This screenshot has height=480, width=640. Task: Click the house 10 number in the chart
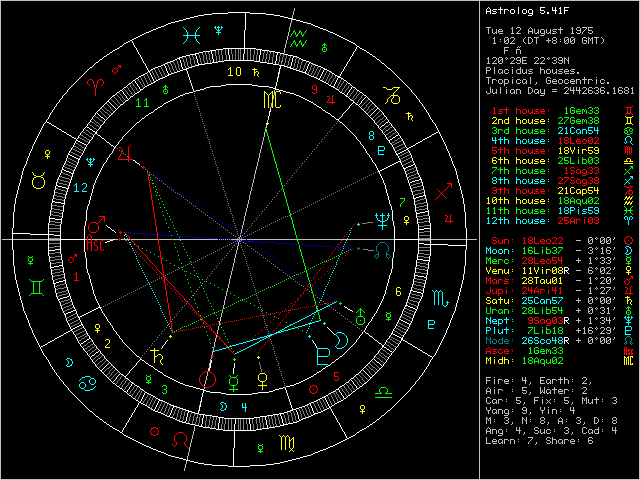coord(237,72)
